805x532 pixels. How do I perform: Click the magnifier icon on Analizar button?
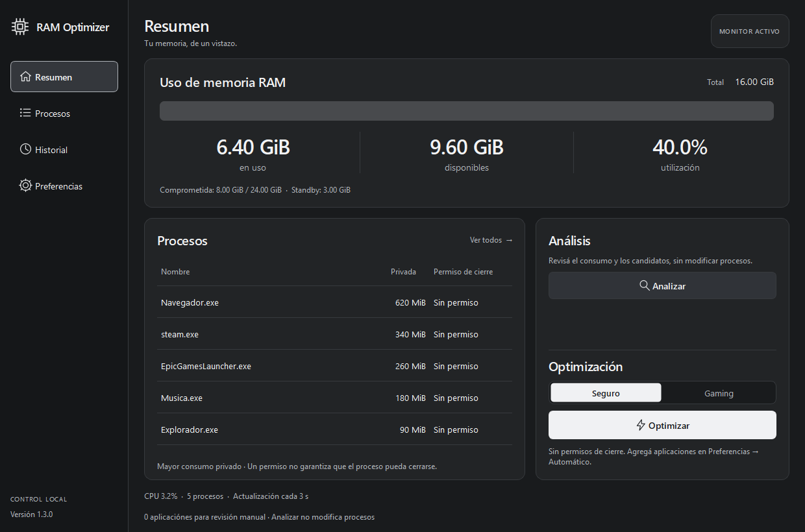tap(645, 285)
